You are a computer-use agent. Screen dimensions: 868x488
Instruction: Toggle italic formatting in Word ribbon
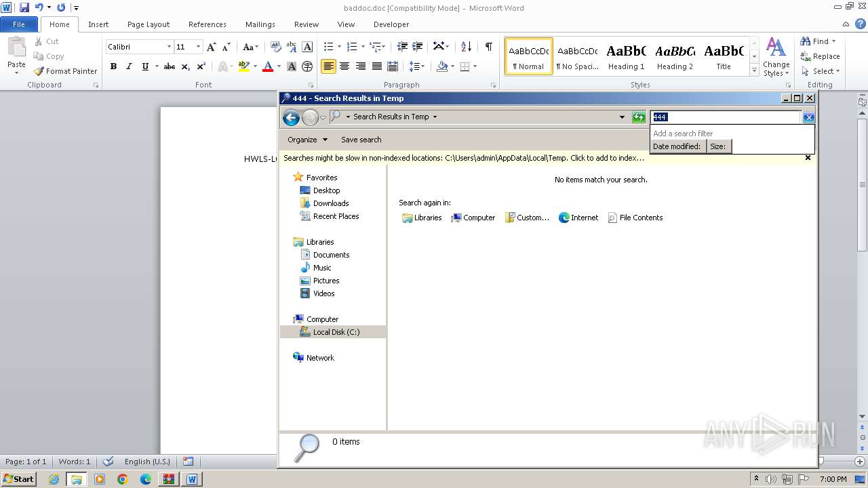coord(129,66)
